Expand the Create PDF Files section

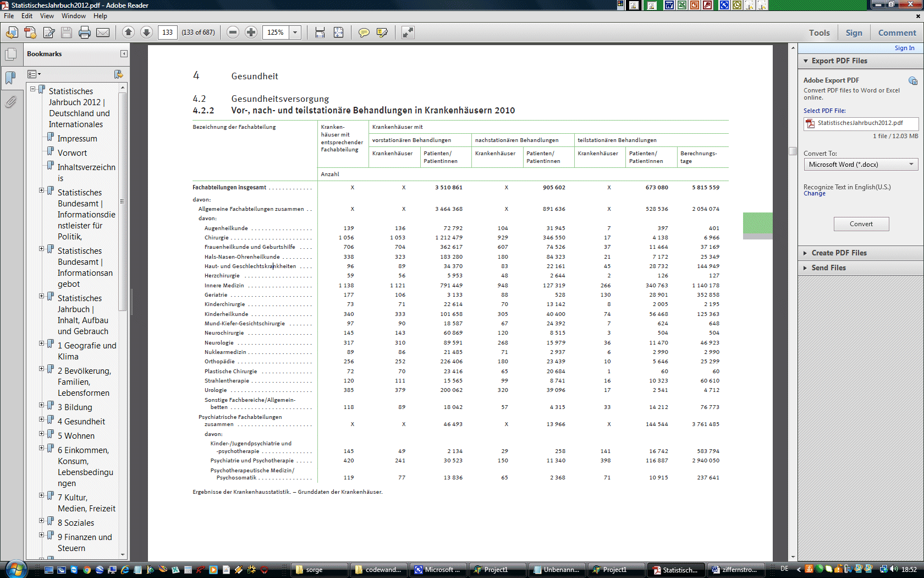806,253
